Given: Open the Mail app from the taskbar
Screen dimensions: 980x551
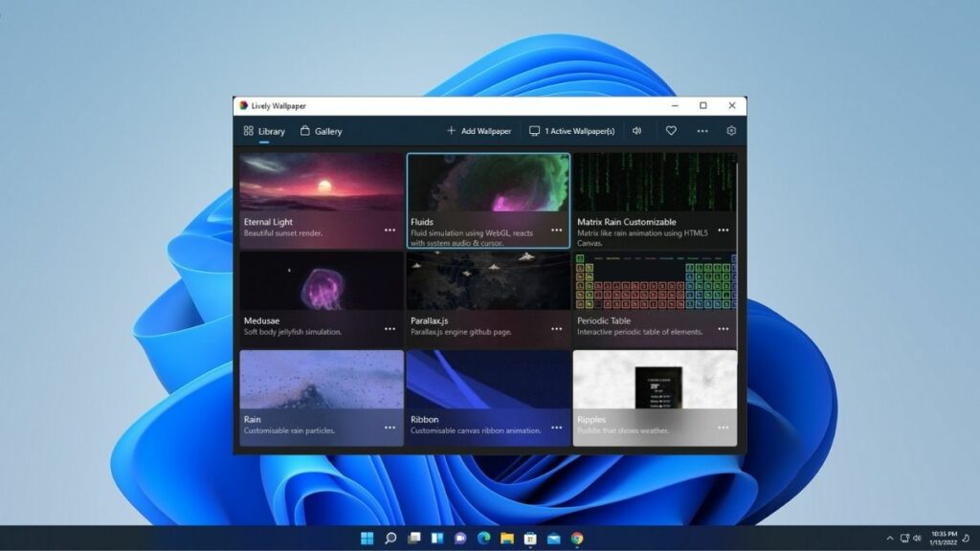Looking at the screenshot, I should [554, 539].
